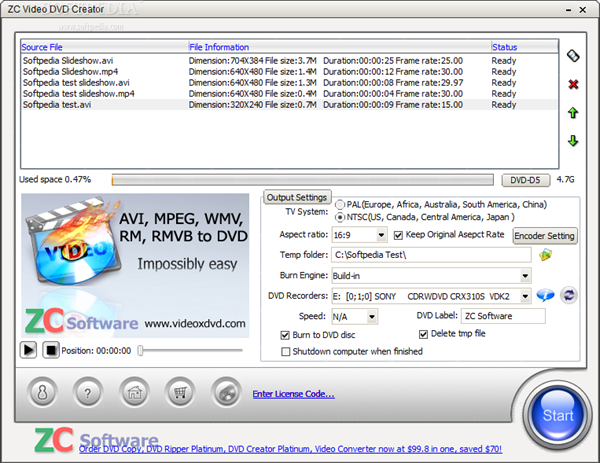The width and height of the screenshot is (600, 463).
Task: Click file info with Frame rate:29.97
Action: tap(326, 83)
